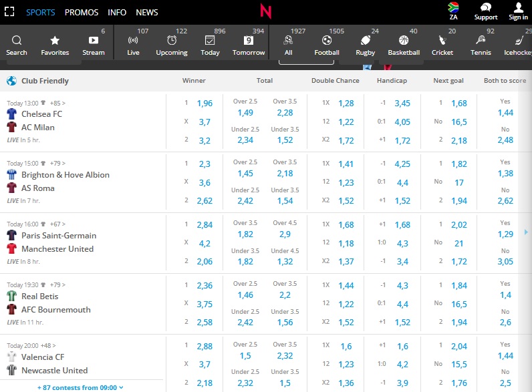Select Double Chance 1X odds 1,28
The height and width of the screenshot is (392, 532).
tap(346, 103)
